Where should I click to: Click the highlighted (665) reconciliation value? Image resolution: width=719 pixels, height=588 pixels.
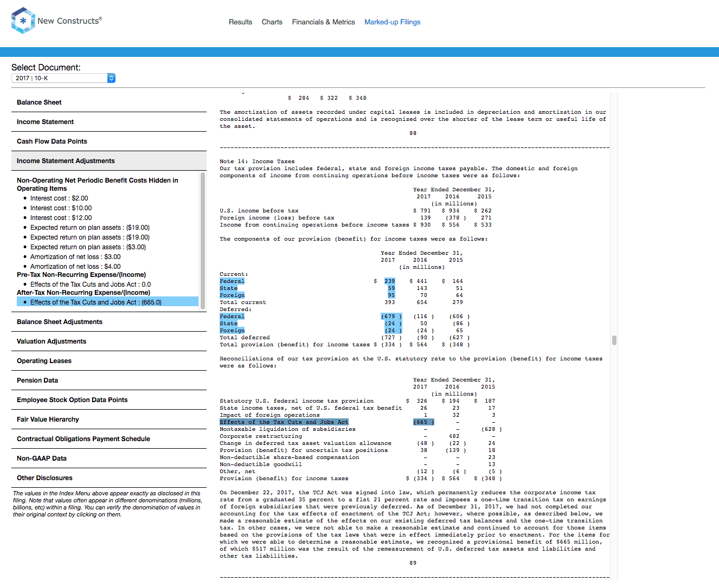(x=423, y=422)
